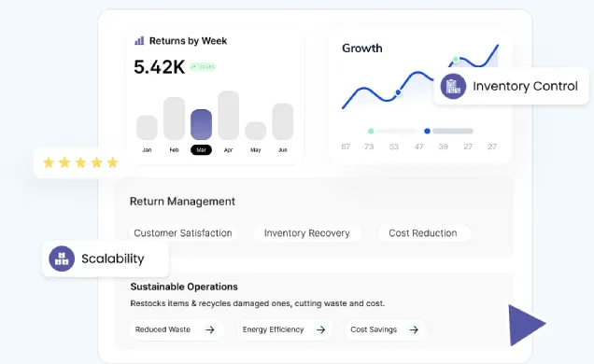Select the highlighted Mar month label
Viewport: 594px width, 364px height.
pyautogui.click(x=201, y=150)
